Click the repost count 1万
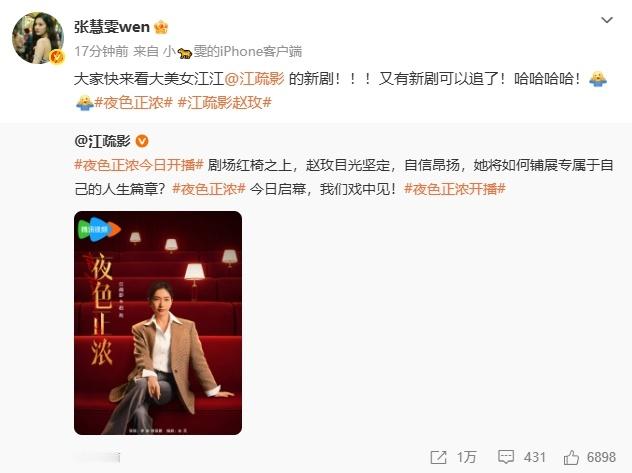Screen dimensions: 632x473 466,457
